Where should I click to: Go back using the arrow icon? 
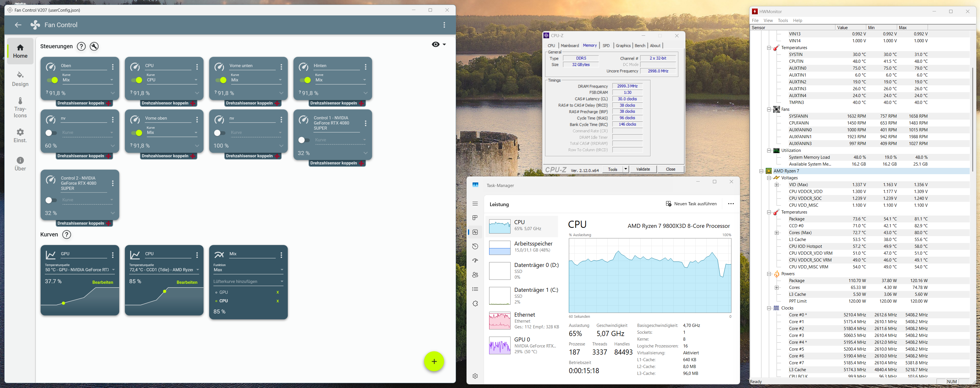click(18, 25)
